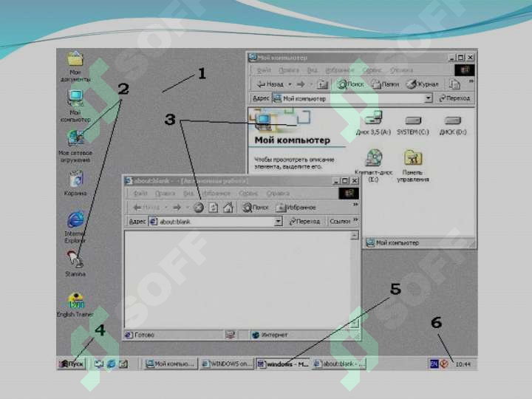
Task: Expand Ссылки chevron in about:blank window
Action: pos(355,219)
